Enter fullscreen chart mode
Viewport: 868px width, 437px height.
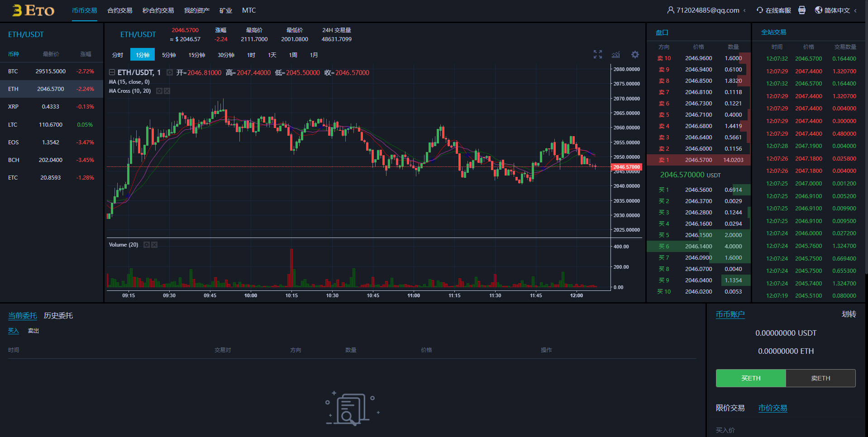597,55
